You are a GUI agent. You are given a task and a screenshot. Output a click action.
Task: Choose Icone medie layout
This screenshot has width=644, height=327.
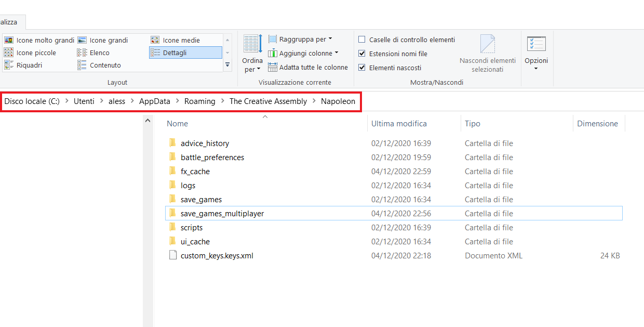tap(176, 40)
